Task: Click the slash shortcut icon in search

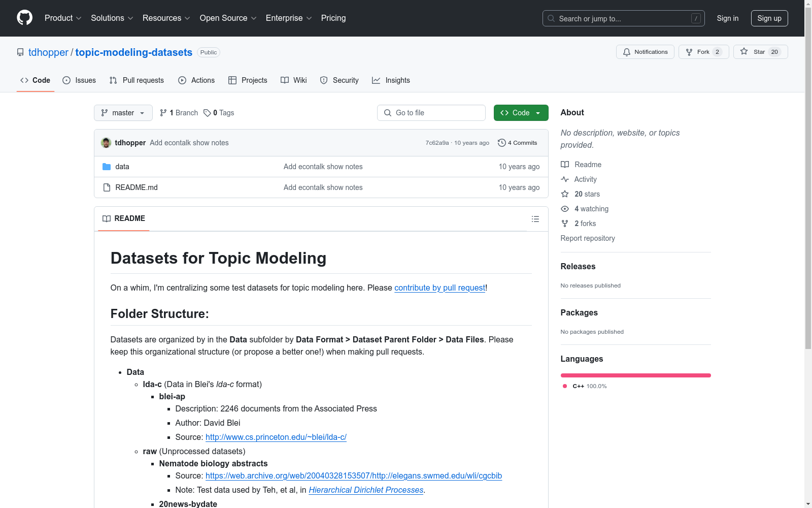Action: pyautogui.click(x=696, y=18)
